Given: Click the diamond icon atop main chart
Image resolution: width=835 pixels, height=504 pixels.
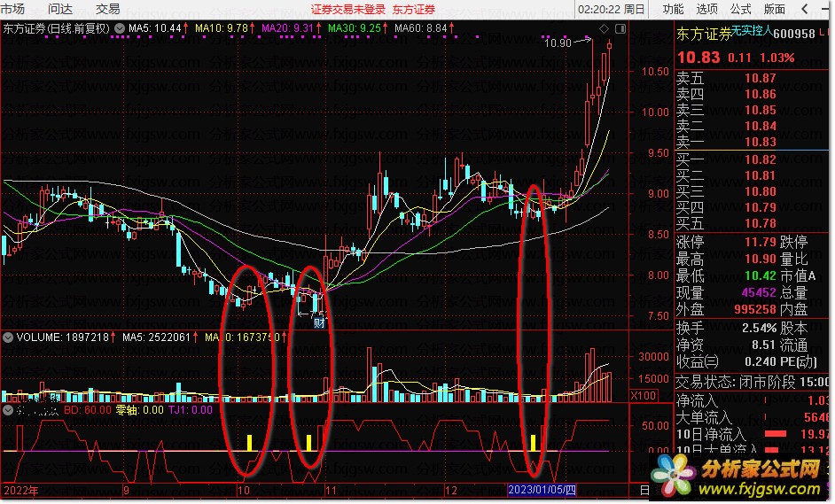Looking at the screenshot, I should [x=604, y=28].
